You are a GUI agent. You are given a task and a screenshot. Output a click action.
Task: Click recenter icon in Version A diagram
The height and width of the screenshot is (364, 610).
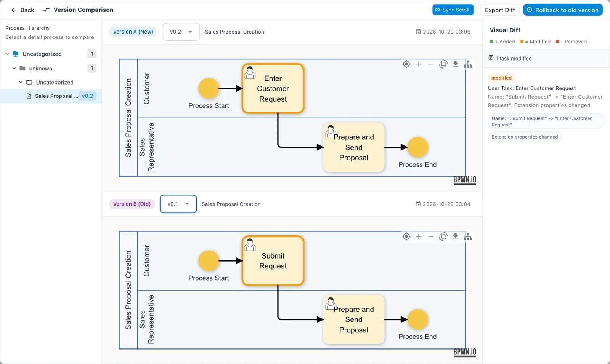pyautogui.click(x=406, y=64)
